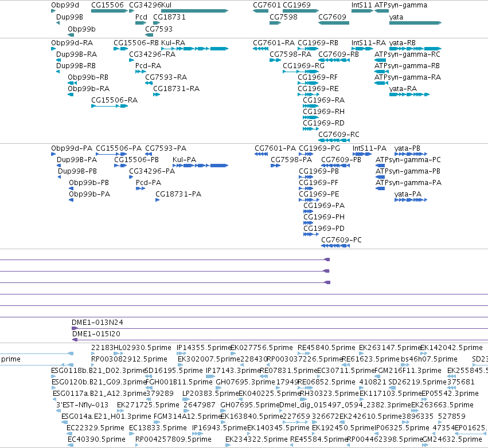The image size is (488, 448).
Task: Select the long teal Kul gene bar
Action: [195, 11]
